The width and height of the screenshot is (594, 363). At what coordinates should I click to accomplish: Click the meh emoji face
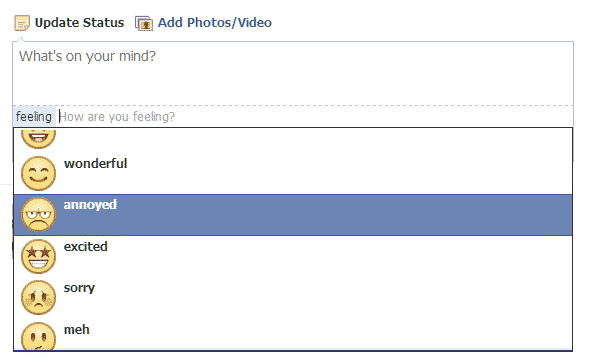tap(38, 336)
